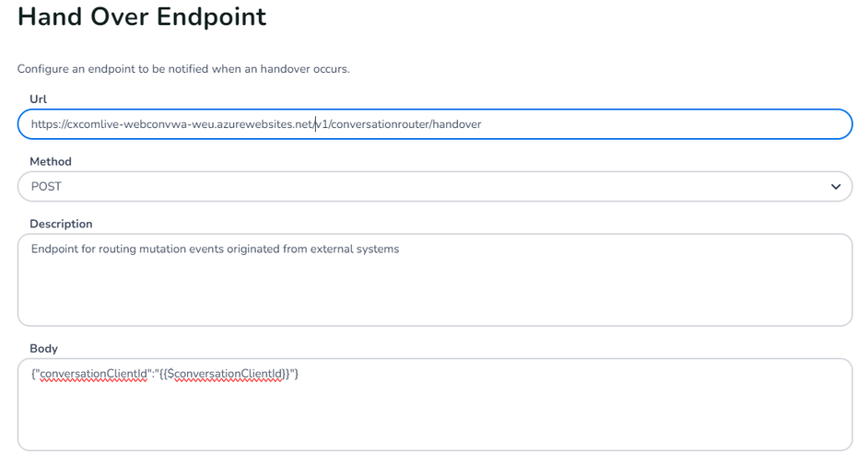The width and height of the screenshot is (868, 464).
Task: Click inside the Url input field
Action: click(x=645, y=124)
